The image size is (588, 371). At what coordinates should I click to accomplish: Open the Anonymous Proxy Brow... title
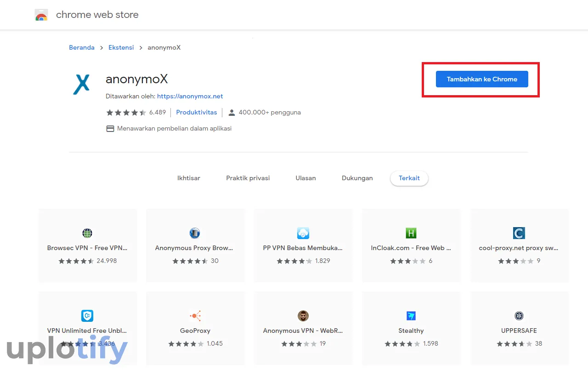(194, 248)
